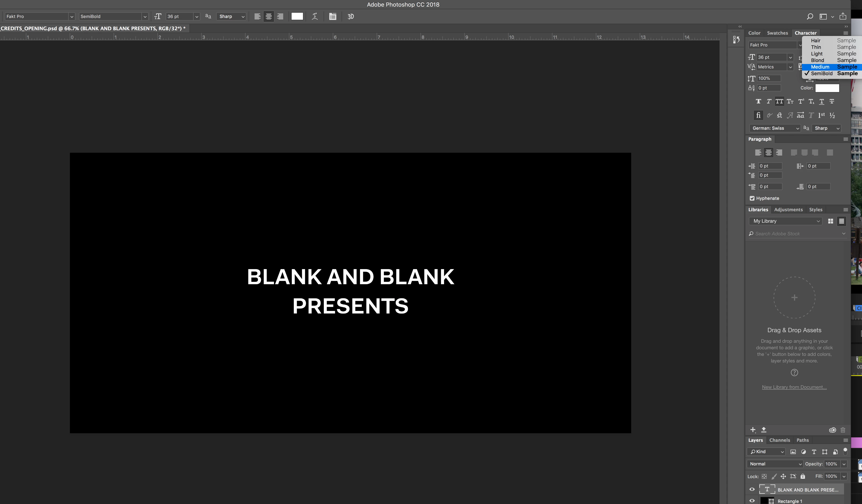Image resolution: width=862 pixels, height=504 pixels.
Task: Apply Faux Bold in Character panel
Action: pyautogui.click(x=758, y=101)
